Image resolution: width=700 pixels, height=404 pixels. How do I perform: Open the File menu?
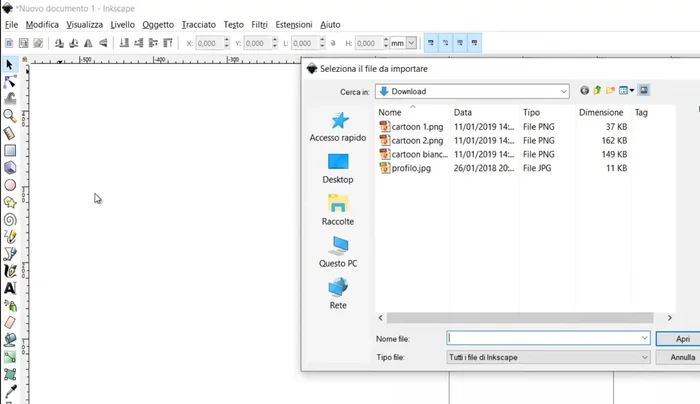[x=11, y=25]
